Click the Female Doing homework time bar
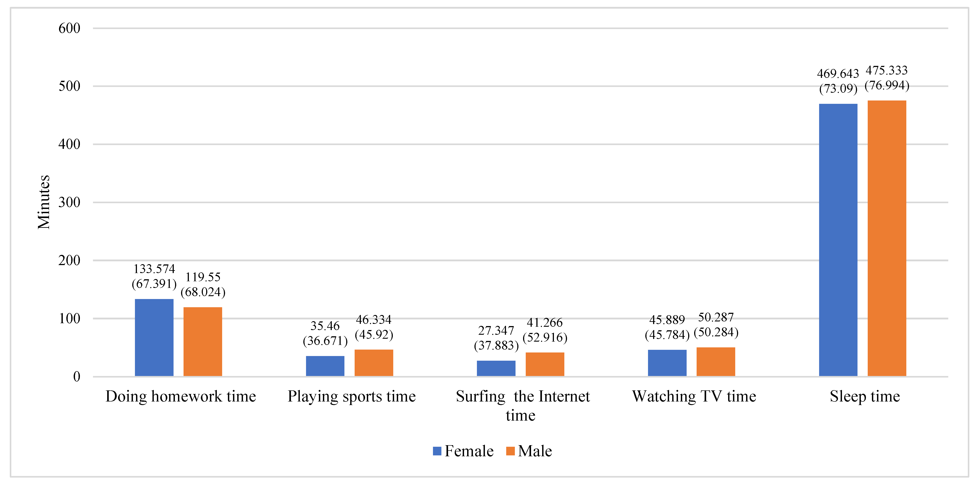The image size is (980, 488). tap(154, 337)
